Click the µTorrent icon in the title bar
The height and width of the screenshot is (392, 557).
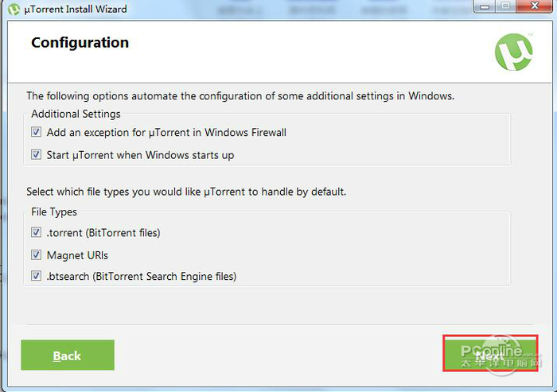pos(13,10)
